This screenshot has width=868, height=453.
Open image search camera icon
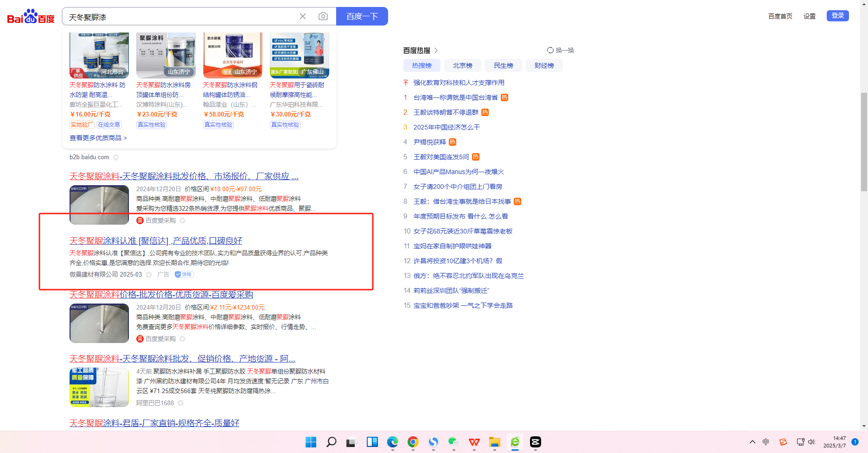point(323,16)
